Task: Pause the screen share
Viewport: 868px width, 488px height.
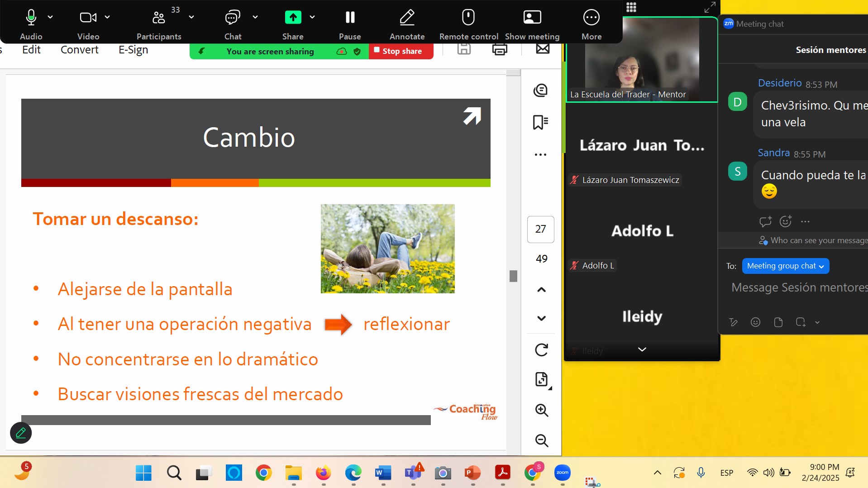Action: [x=350, y=18]
